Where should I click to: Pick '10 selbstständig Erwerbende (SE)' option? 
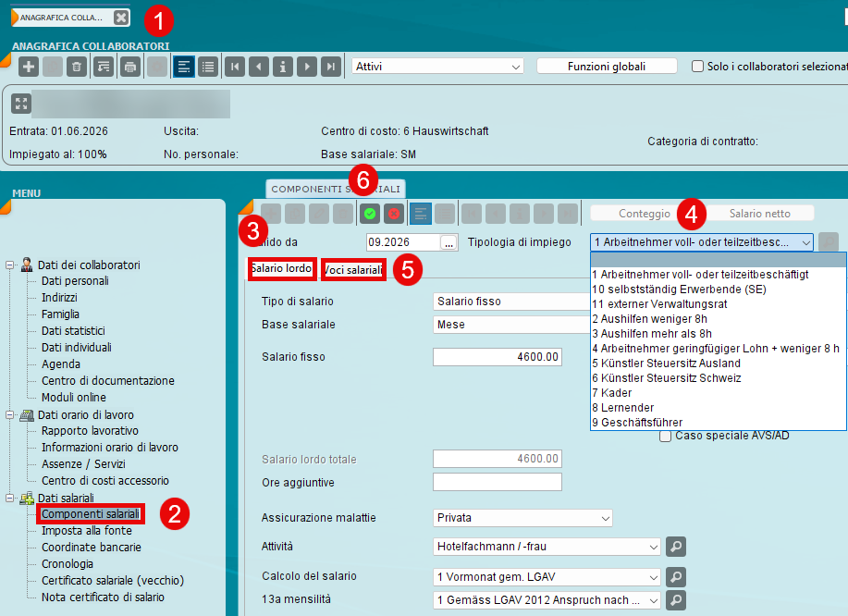719,290
